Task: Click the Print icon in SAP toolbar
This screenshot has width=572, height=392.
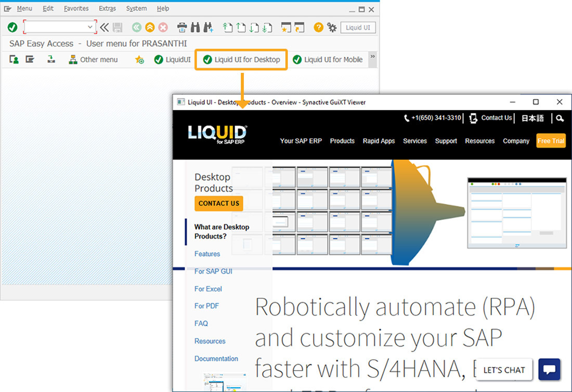Action: pos(181,28)
